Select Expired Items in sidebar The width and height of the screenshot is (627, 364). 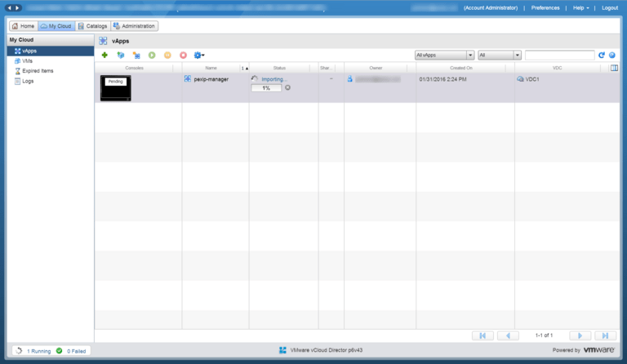pos(34,71)
